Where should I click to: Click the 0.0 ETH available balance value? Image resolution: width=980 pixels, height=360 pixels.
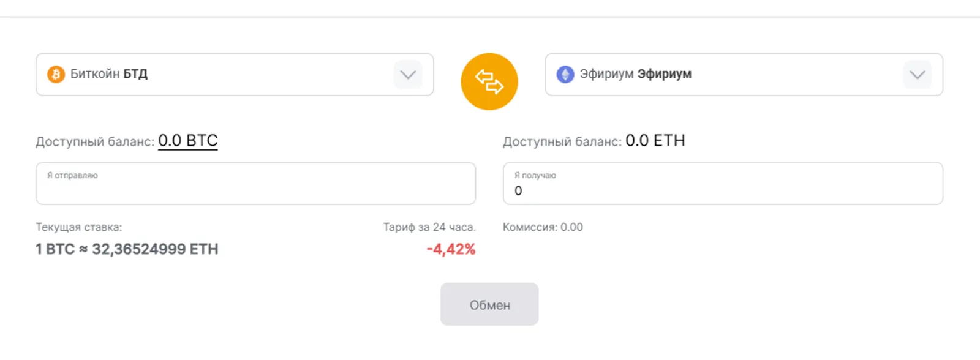(x=655, y=141)
